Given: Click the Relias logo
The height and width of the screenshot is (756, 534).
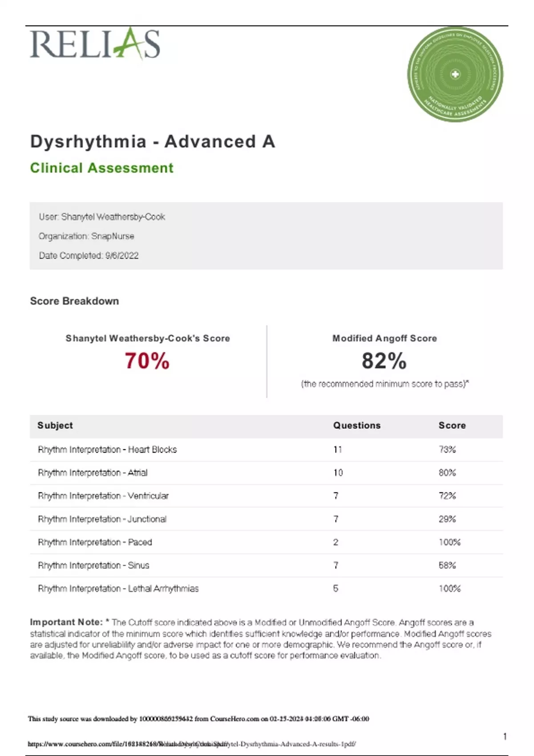Looking at the screenshot, I should 95,44.
